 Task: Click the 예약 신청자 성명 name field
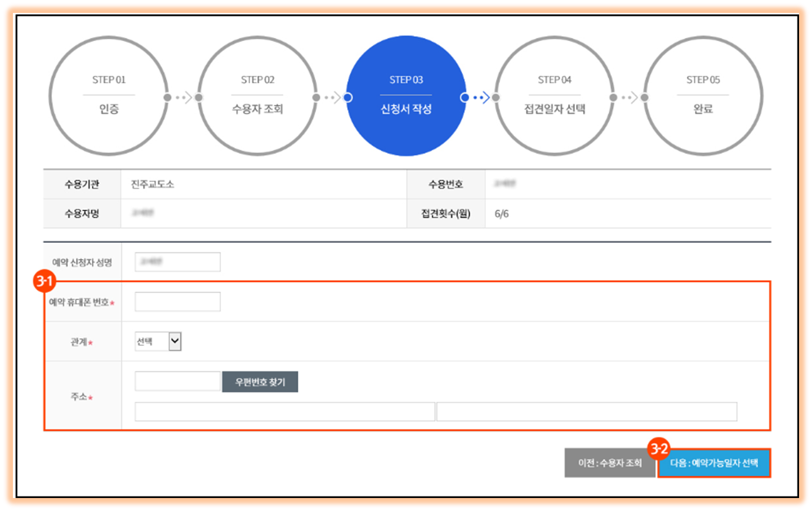click(177, 261)
